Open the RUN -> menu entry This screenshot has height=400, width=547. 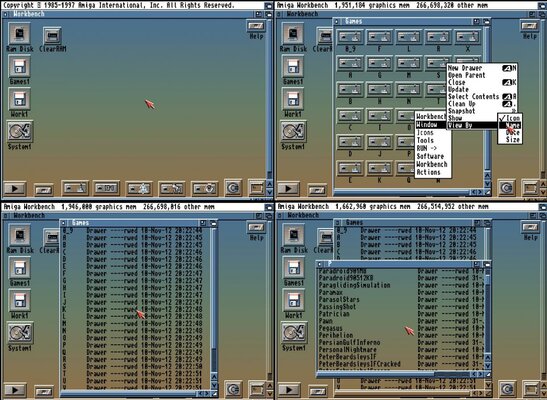432,148
